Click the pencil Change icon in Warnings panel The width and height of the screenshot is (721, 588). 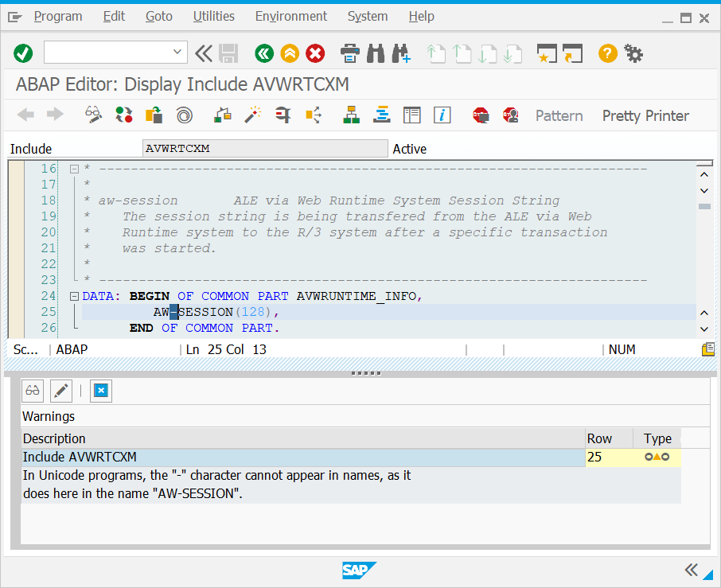coord(61,391)
